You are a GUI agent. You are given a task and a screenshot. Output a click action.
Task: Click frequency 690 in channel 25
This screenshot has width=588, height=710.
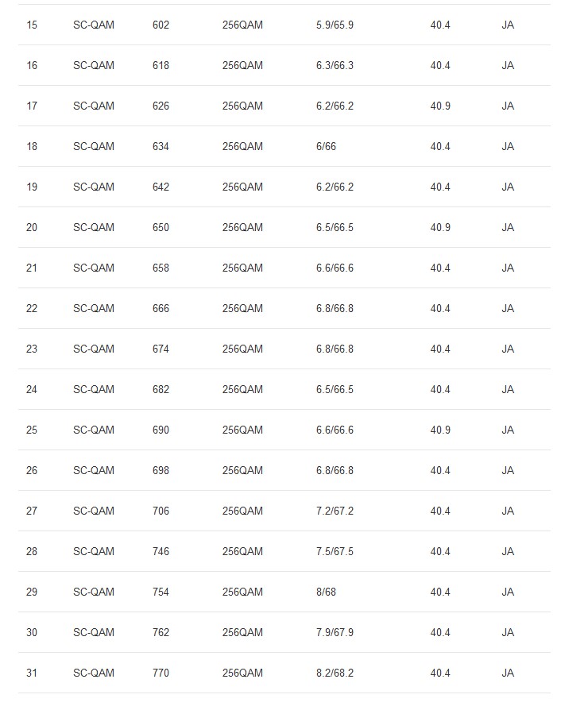pos(161,430)
